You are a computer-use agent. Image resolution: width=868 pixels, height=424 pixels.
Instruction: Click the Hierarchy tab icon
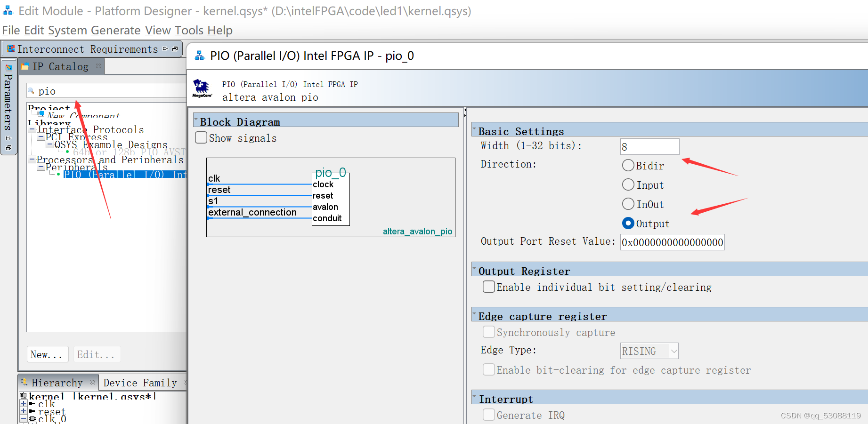(24, 382)
